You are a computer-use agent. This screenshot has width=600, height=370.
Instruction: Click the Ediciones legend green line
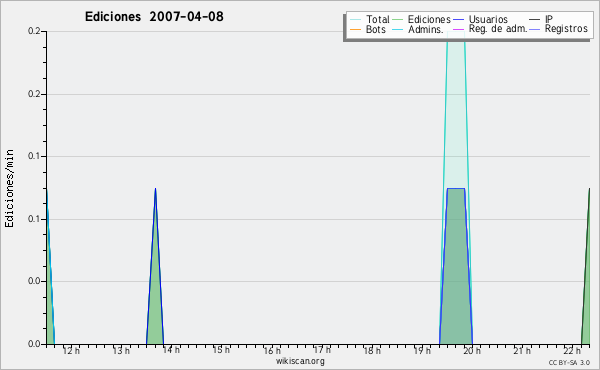398,20
